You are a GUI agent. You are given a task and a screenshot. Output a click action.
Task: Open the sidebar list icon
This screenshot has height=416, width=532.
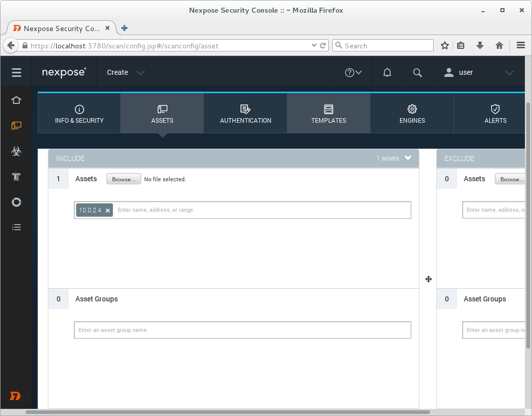click(16, 227)
